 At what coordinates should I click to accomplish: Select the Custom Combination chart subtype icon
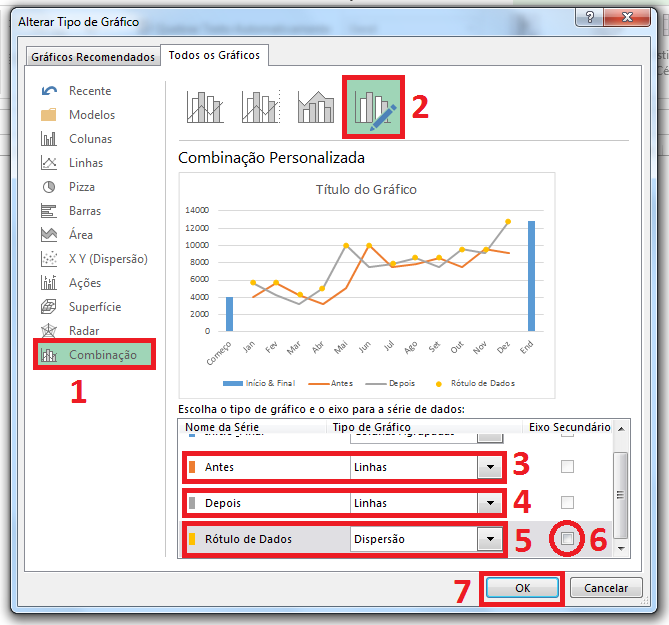click(372, 107)
